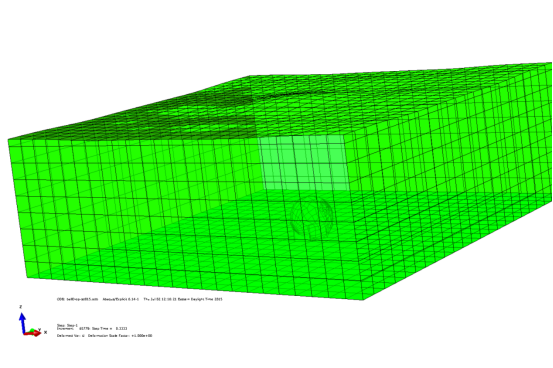553x368 pixels.
Task: Pick the bottom front corner of the block
Action: click(x=362, y=300)
